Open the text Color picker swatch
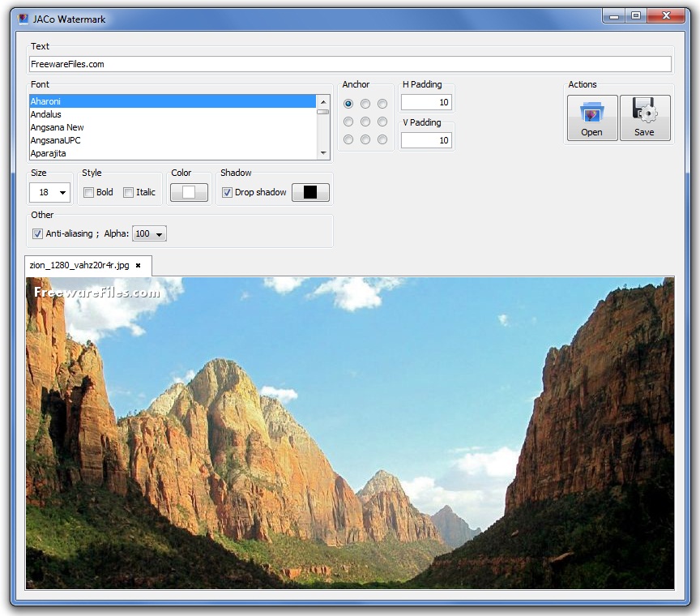This screenshot has height=616, width=700. [189, 192]
